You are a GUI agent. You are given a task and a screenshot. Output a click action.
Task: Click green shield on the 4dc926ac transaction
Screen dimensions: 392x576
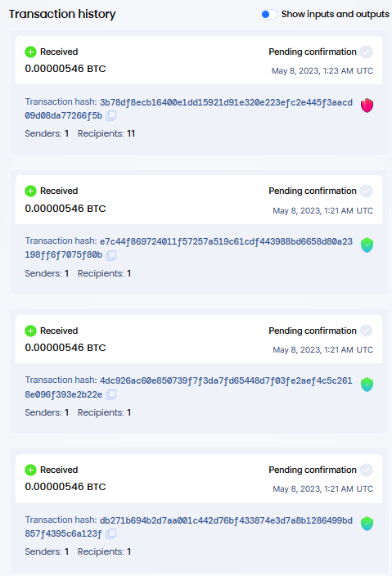(x=367, y=385)
